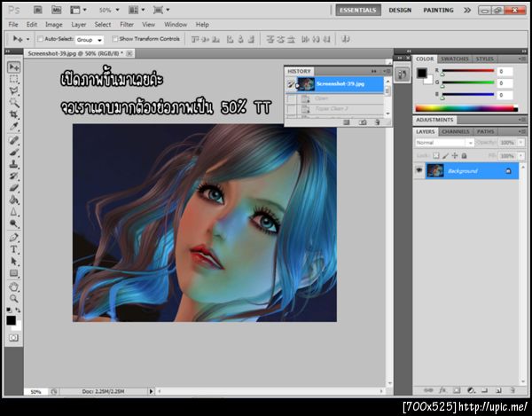Select the Hand tool

13,286
